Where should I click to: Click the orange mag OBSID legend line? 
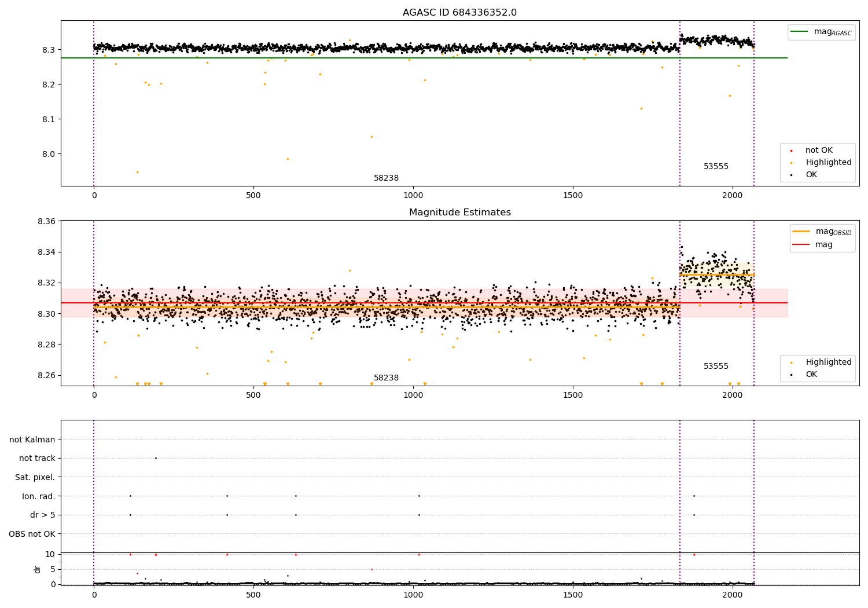click(801, 232)
